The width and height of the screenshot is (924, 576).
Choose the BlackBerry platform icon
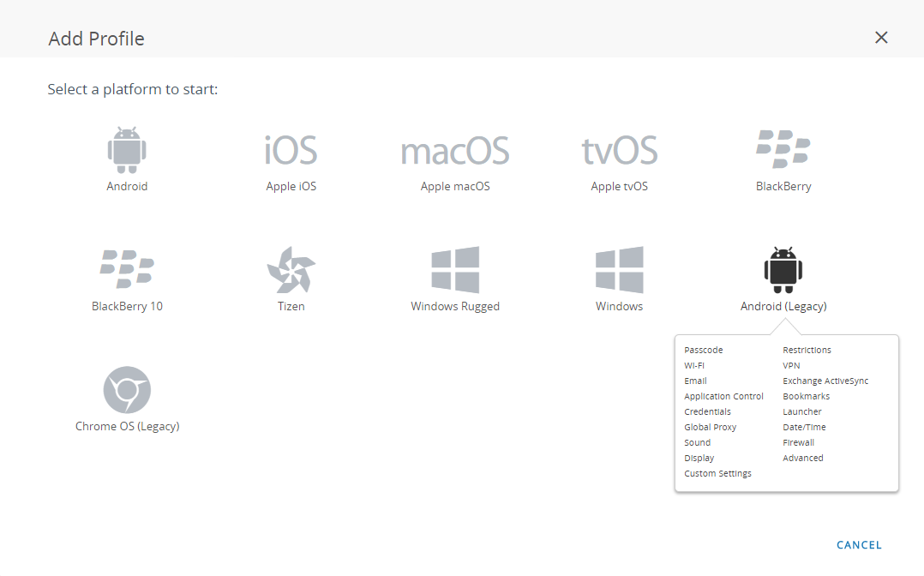tap(783, 149)
